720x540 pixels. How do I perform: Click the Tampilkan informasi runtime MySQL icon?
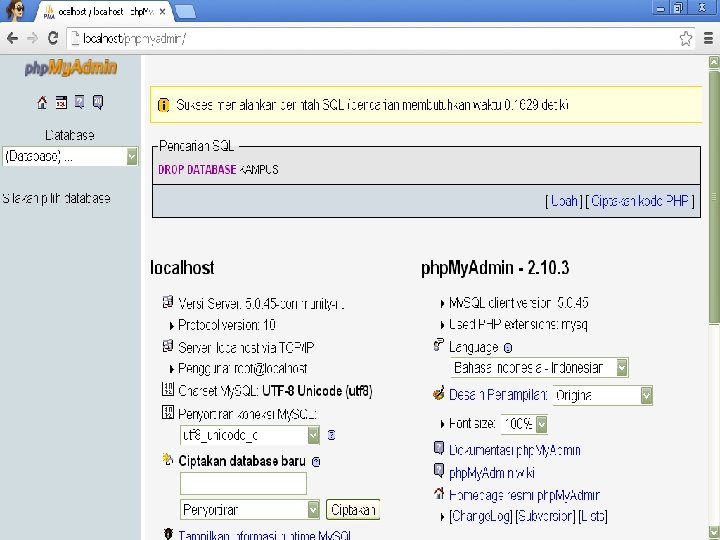pyautogui.click(x=168, y=534)
